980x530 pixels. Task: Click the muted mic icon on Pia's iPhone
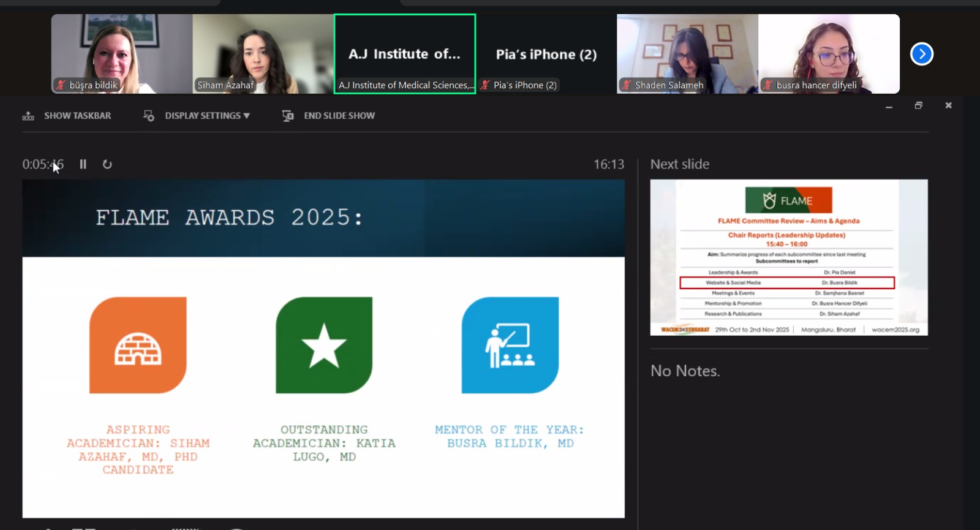[485, 85]
